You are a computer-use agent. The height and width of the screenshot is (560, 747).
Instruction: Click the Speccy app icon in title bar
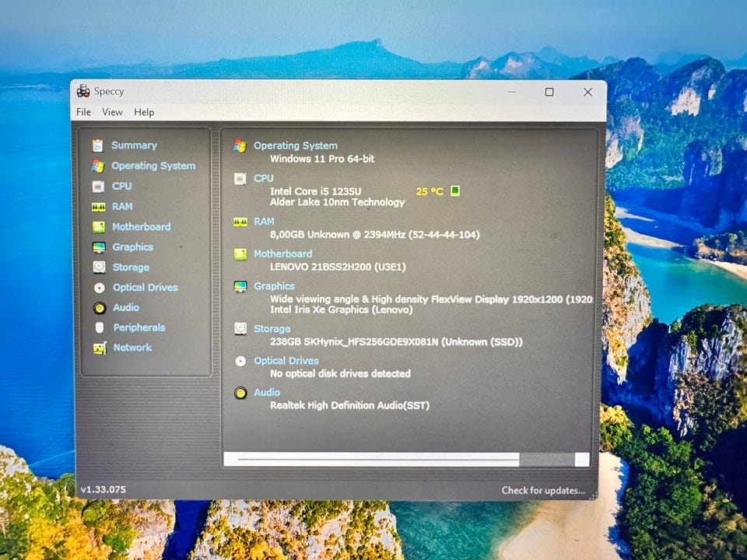[83, 90]
